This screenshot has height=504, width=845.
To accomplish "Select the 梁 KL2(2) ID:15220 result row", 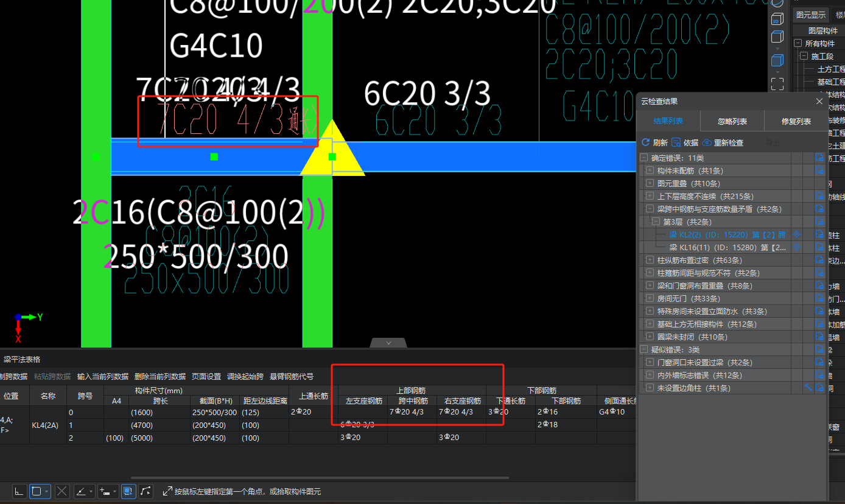I will click(728, 234).
